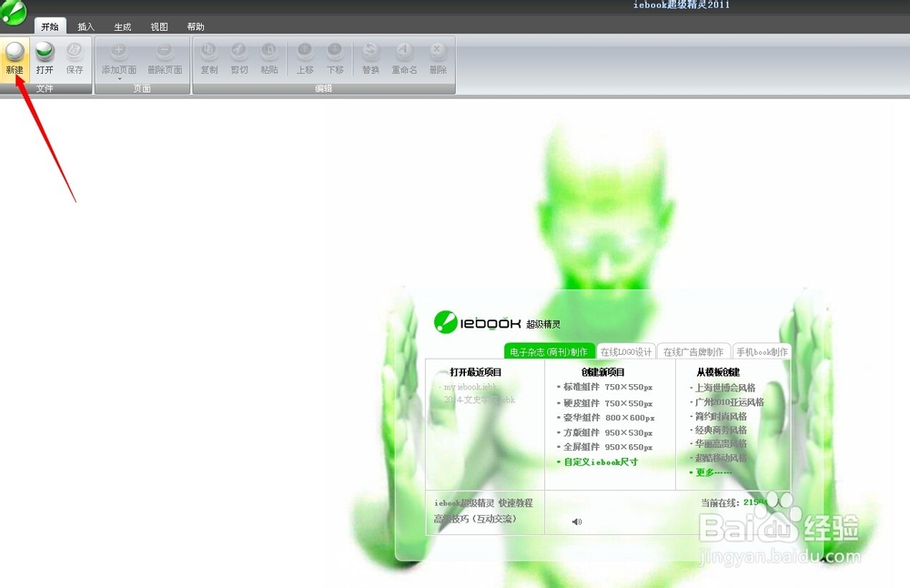Image resolution: width=910 pixels, height=588 pixels.
Task: Open recent project my iebook.iebk
Action: coord(470,387)
